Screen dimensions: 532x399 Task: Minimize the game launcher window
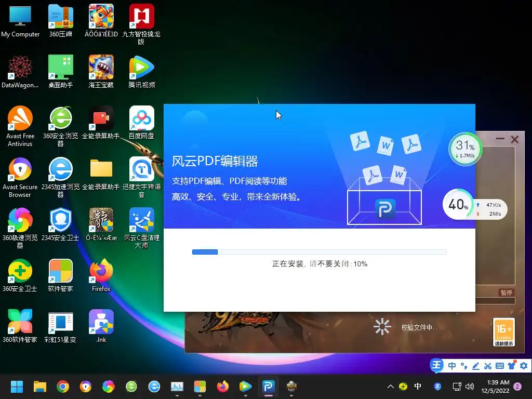tap(500, 139)
